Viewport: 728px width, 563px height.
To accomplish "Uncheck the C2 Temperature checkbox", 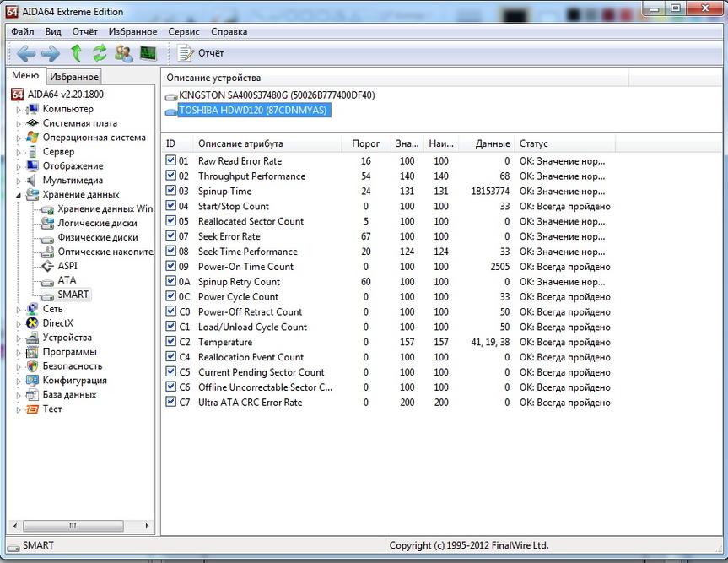I will pyautogui.click(x=171, y=341).
